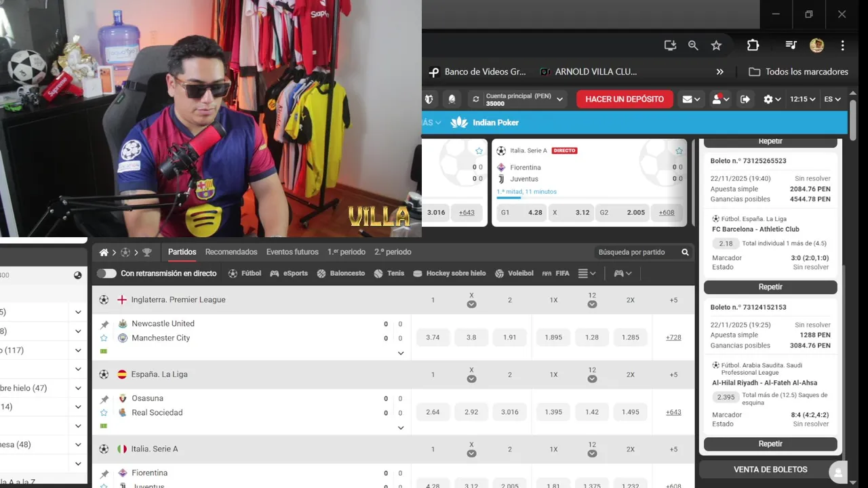The height and width of the screenshot is (488, 868).
Task: Click the rocket game icon in header
Action: point(452,99)
